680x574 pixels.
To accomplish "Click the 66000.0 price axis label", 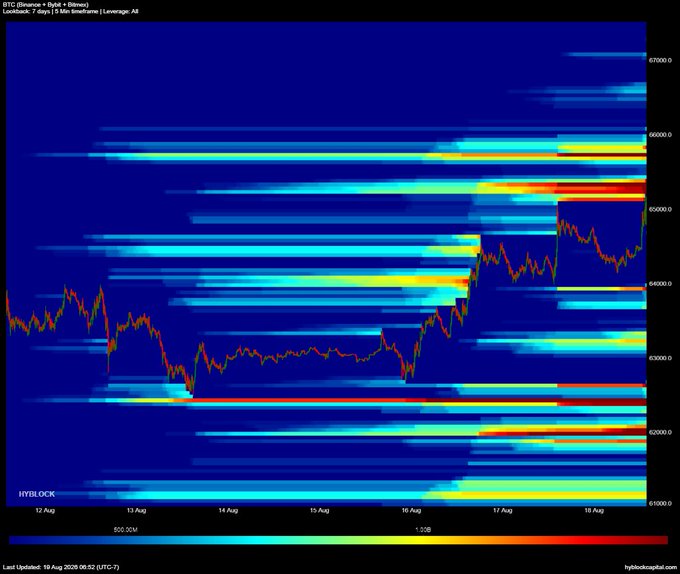I will click(660, 135).
